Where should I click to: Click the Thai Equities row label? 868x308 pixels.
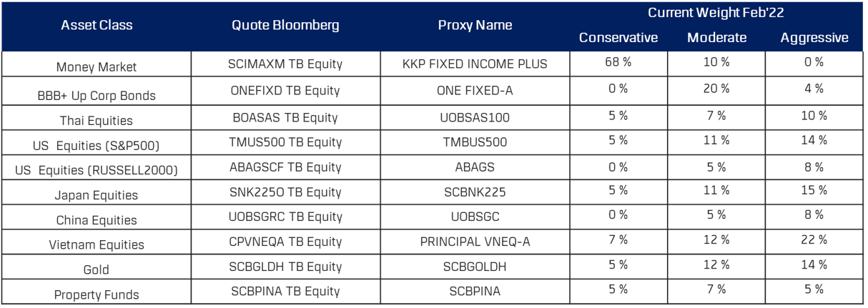(x=97, y=120)
